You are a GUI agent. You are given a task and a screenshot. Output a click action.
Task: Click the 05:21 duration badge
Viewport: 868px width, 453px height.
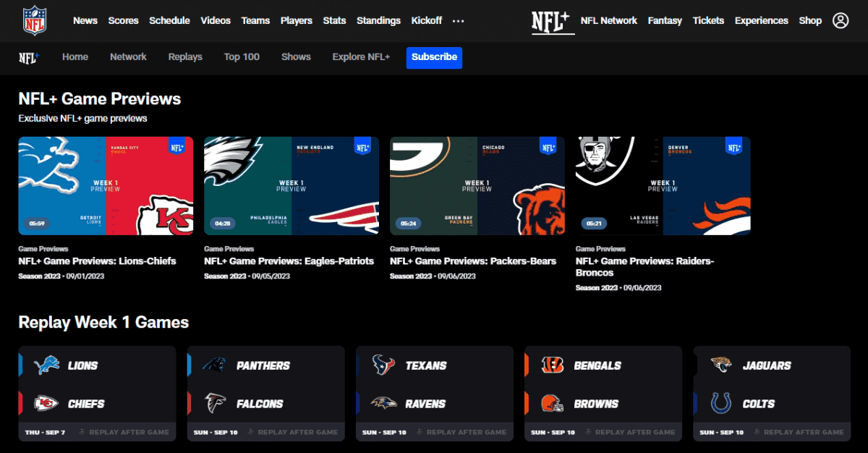click(x=595, y=224)
